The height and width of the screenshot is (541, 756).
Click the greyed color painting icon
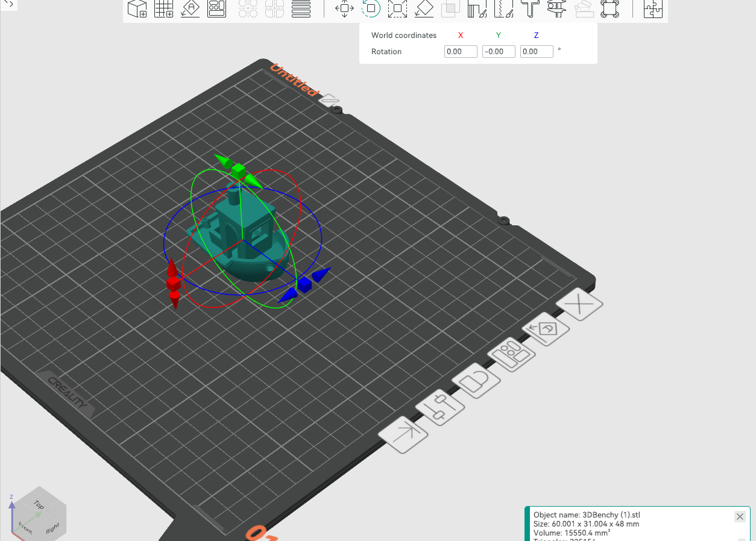coord(584,8)
